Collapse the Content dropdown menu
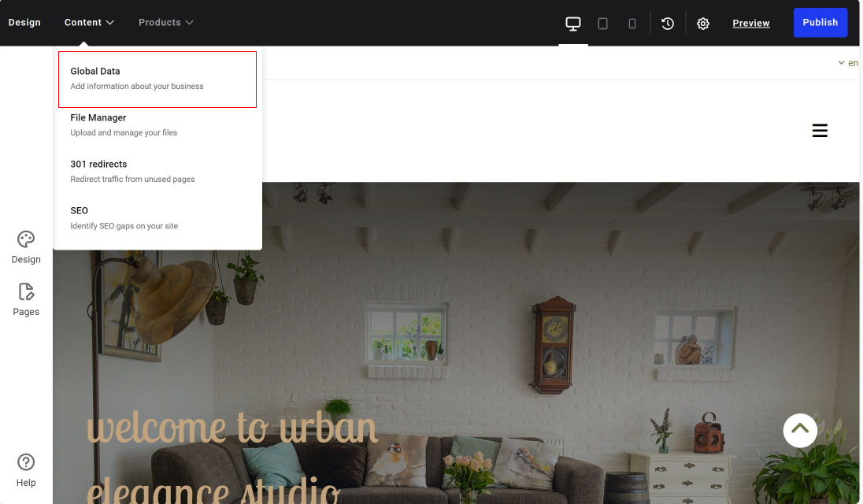Screen dimensions: 863x504 [x=89, y=23]
